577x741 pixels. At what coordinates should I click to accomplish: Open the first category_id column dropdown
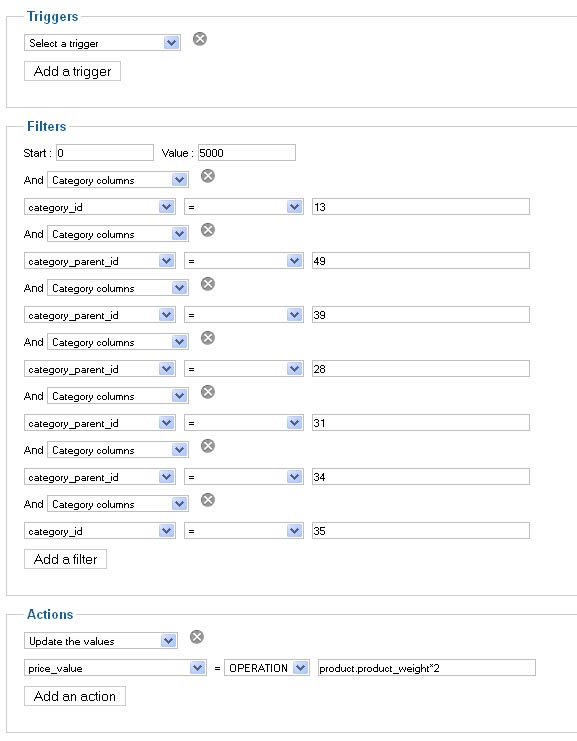(x=100, y=207)
